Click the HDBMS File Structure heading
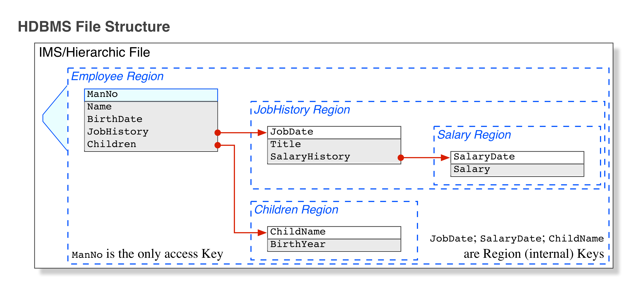The height and width of the screenshot is (298, 644). click(x=94, y=26)
